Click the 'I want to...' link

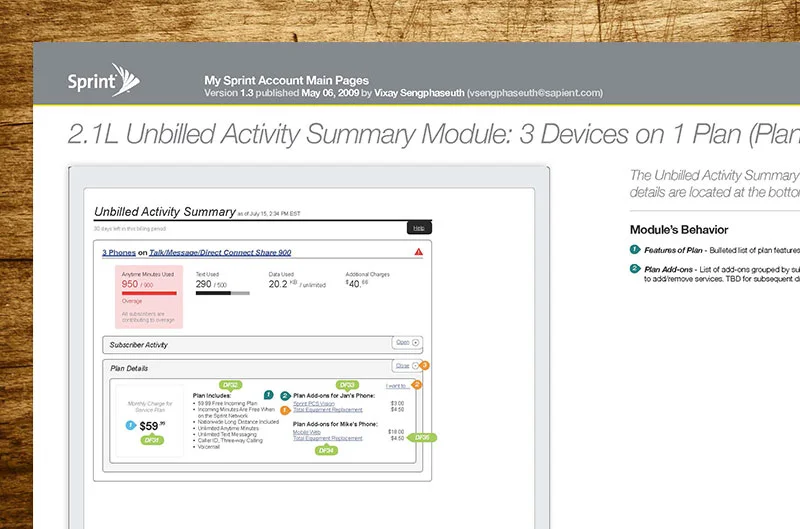pos(397,386)
